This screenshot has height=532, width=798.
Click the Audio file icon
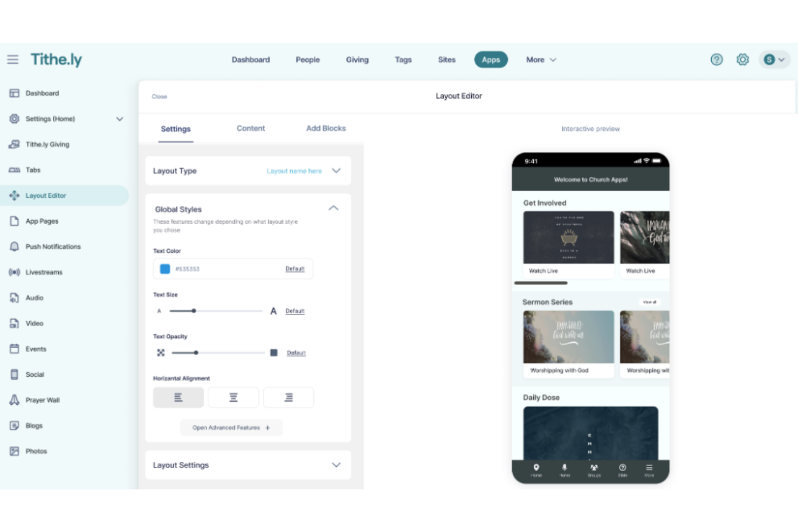[14, 298]
